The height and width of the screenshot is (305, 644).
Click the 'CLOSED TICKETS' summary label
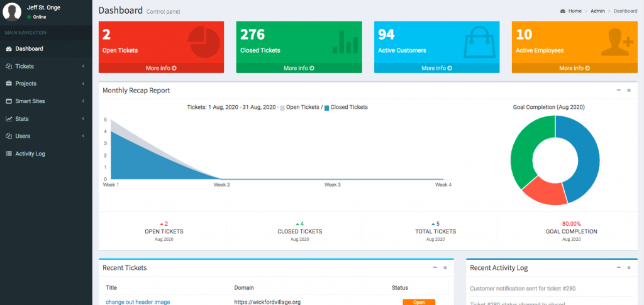click(x=300, y=231)
